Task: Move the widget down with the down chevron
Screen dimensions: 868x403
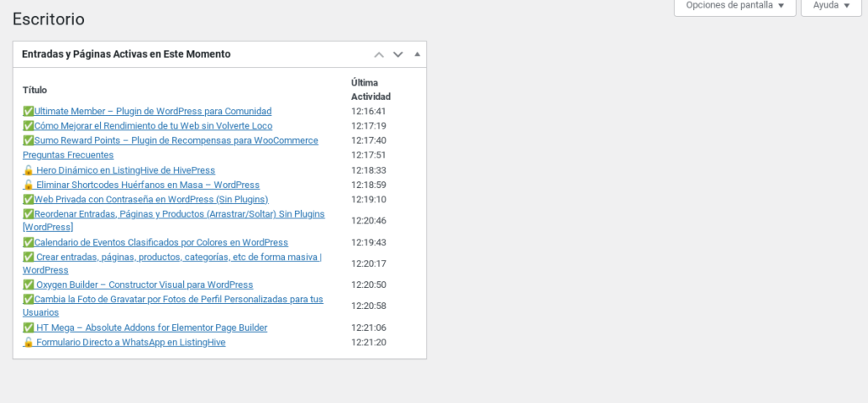Action: pyautogui.click(x=398, y=54)
